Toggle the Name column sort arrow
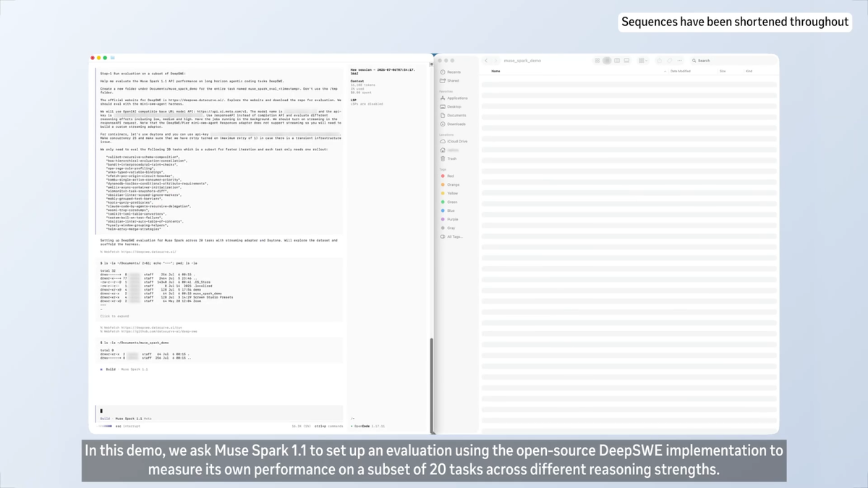The height and width of the screenshot is (488, 868). 665,71
